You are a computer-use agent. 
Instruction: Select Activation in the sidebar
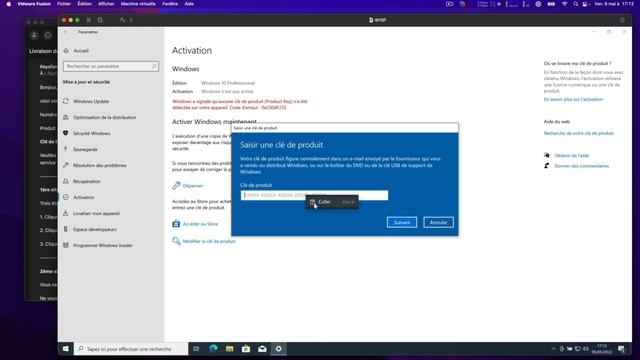[x=83, y=197]
